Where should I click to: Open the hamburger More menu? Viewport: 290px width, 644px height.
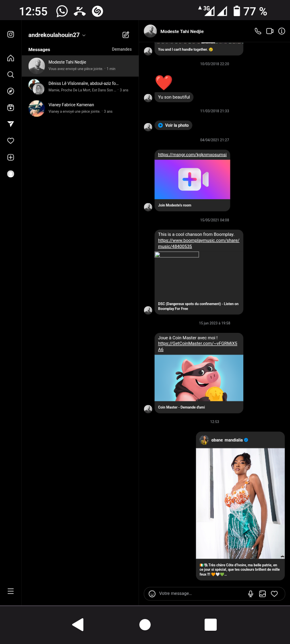pos(11,591)
